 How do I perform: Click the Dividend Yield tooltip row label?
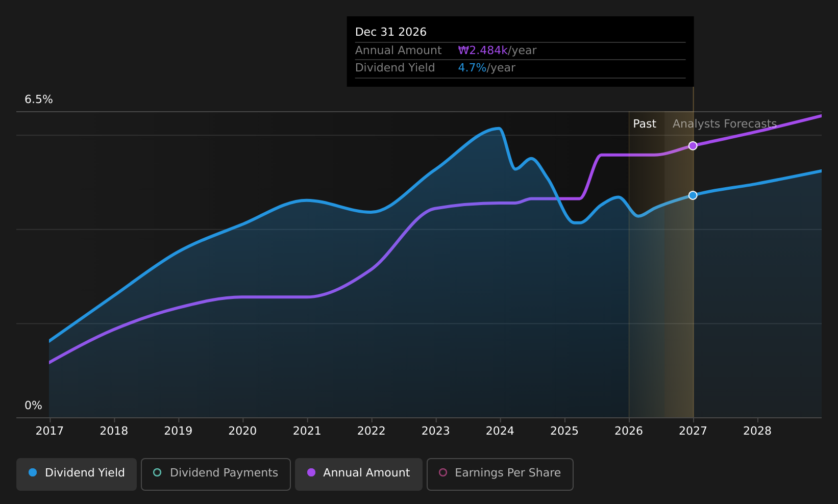395,68
